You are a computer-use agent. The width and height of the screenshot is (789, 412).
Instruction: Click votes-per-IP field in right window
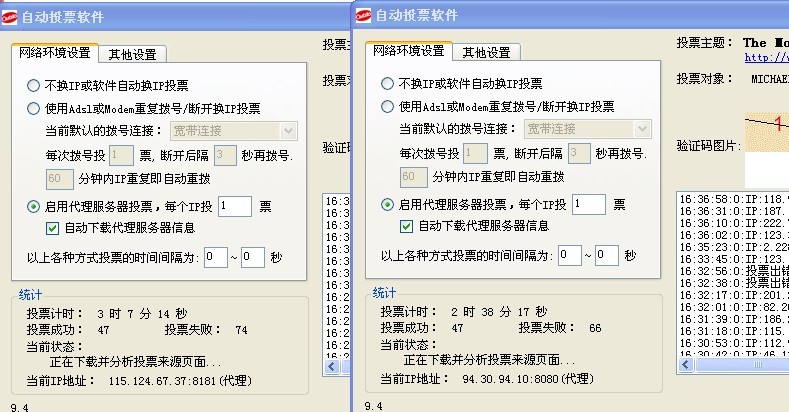tap(589, 204)
